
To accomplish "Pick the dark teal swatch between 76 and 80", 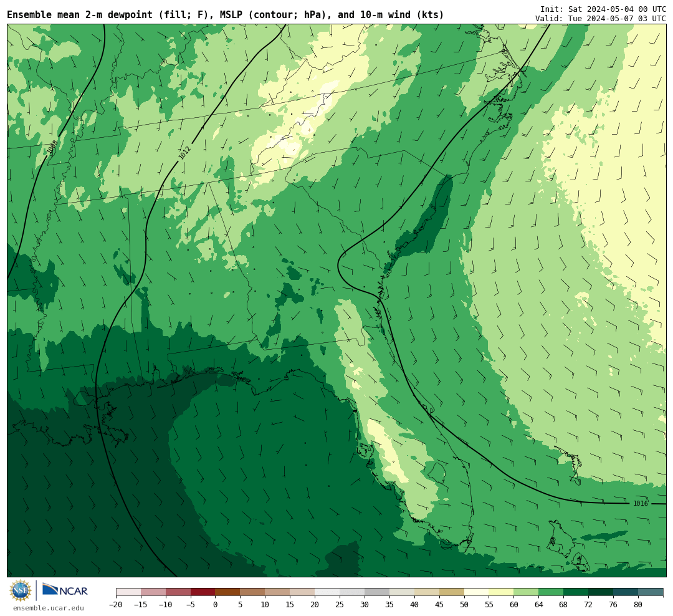I will point(626,592).
